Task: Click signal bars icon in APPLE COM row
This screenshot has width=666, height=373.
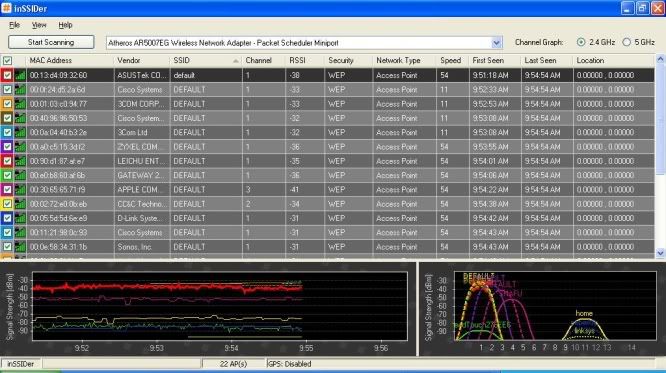Action: pyautogui.click(x=20, y=189)
